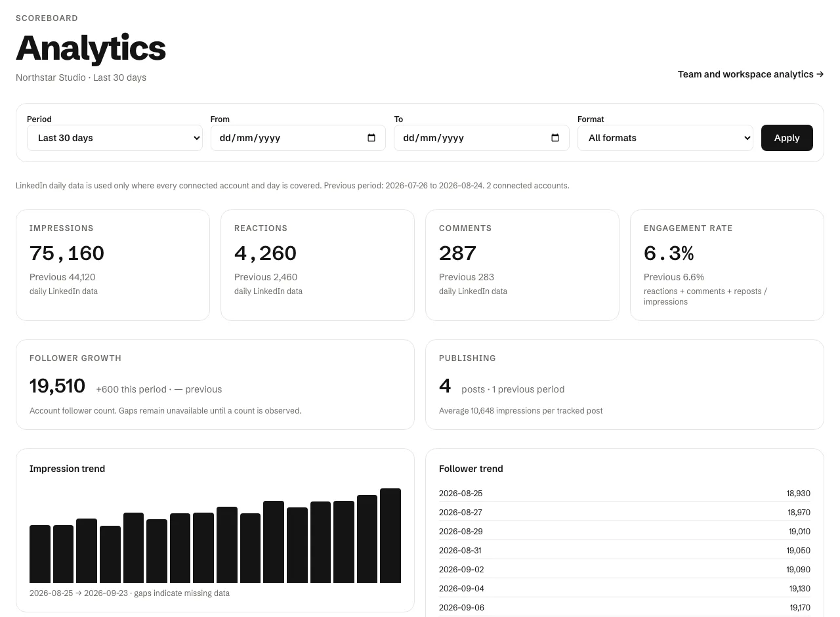
Task: Select the 2026-08-25 follower trend row
Action: pyautogui.click(x=625, y=494)
